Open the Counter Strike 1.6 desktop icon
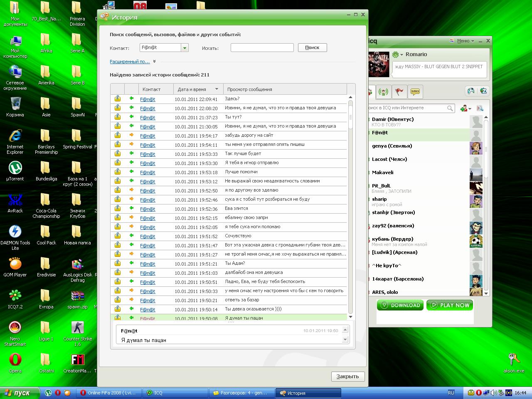Viewport: 532px width, 399px height. (77, 328)
